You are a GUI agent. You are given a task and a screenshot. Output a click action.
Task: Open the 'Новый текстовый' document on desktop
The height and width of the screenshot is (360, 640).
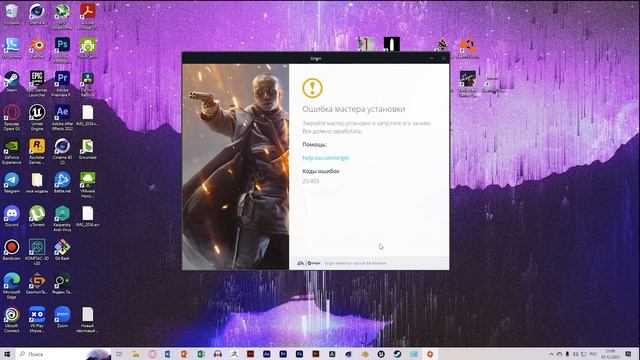point(87,320)
